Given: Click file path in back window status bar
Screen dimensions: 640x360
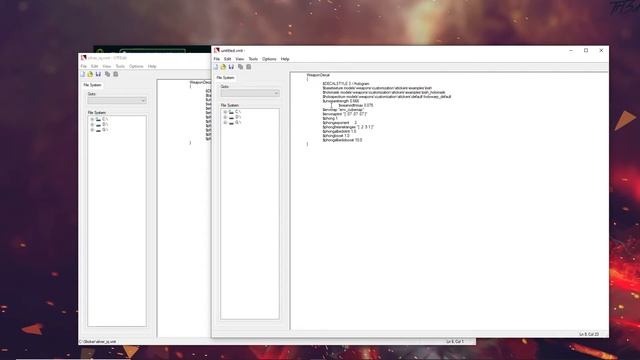Looking at the screenshot, I should click(98, 342).
